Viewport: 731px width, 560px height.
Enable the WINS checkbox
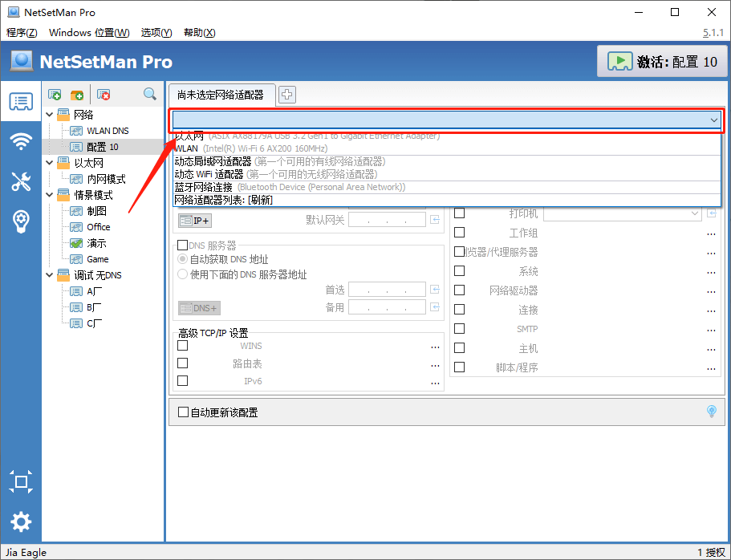click(x=183, y=346)
